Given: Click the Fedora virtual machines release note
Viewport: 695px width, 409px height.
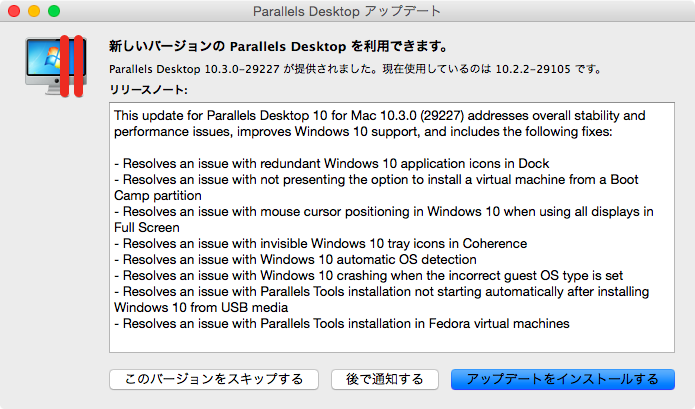Looking at the screenshot, I should [x=342, y=323].
